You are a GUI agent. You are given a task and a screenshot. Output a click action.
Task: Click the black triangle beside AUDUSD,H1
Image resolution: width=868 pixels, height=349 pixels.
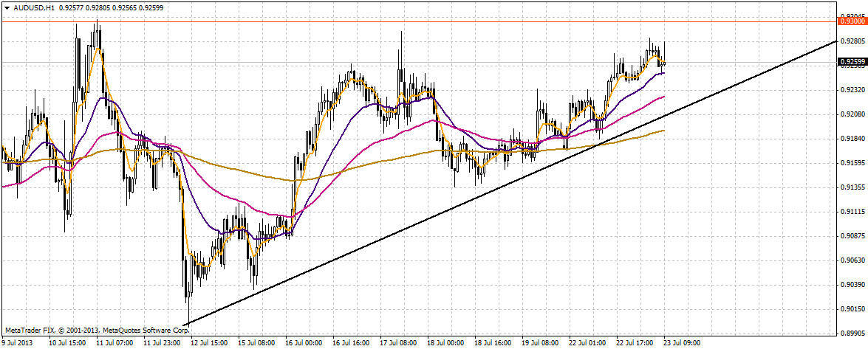(x=5, y=7)
